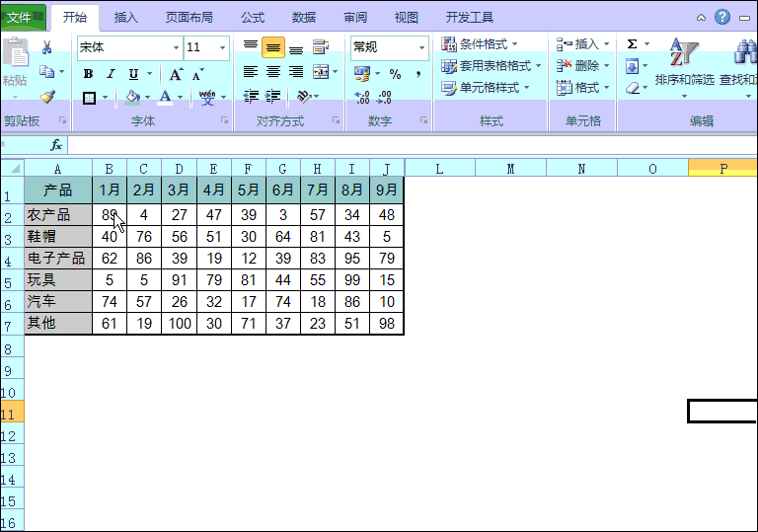The height and width of the screenshot is (532, 758).
Task: Toggle middle vertical alignment
Action: [x=273, y=47]
